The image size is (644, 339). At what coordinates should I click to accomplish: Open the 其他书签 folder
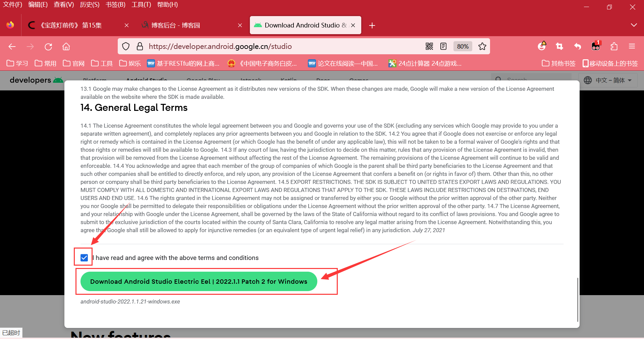click(558, 63)
